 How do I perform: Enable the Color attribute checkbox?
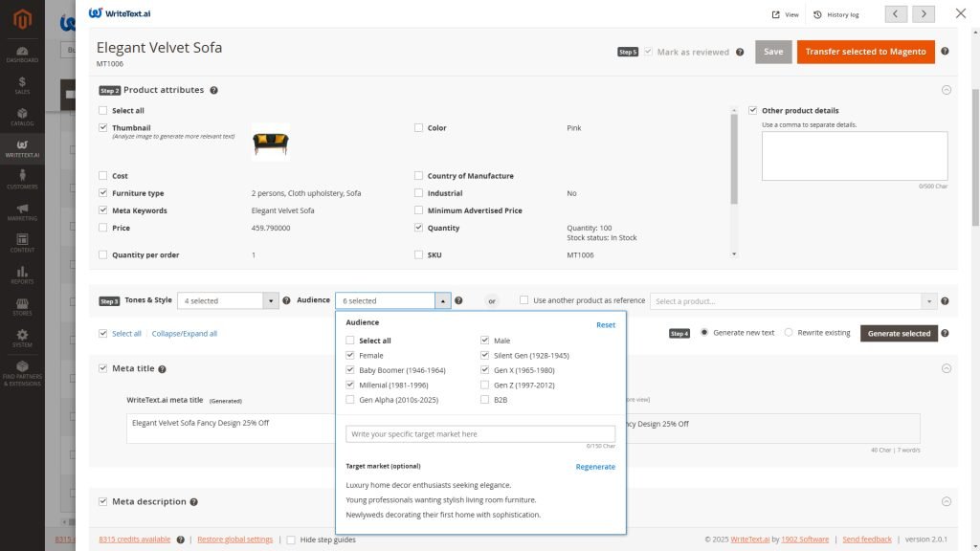click(x=418, y=128)
